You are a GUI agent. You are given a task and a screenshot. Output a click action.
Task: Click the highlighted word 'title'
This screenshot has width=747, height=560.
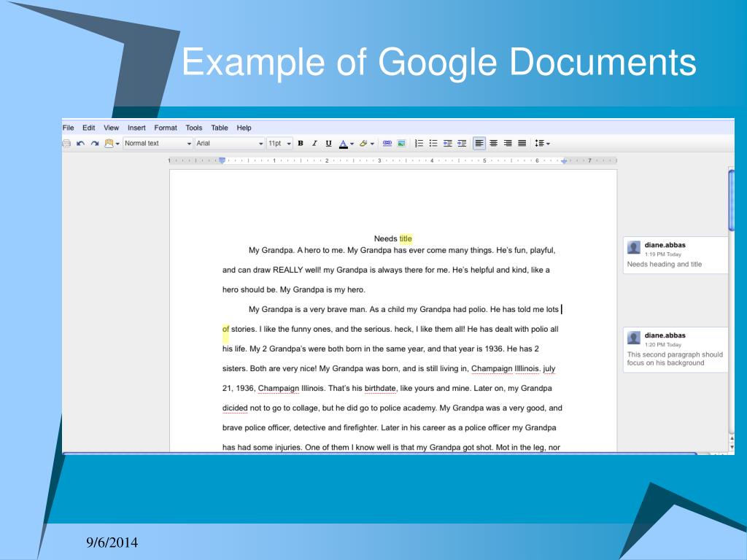coord(406,238)
